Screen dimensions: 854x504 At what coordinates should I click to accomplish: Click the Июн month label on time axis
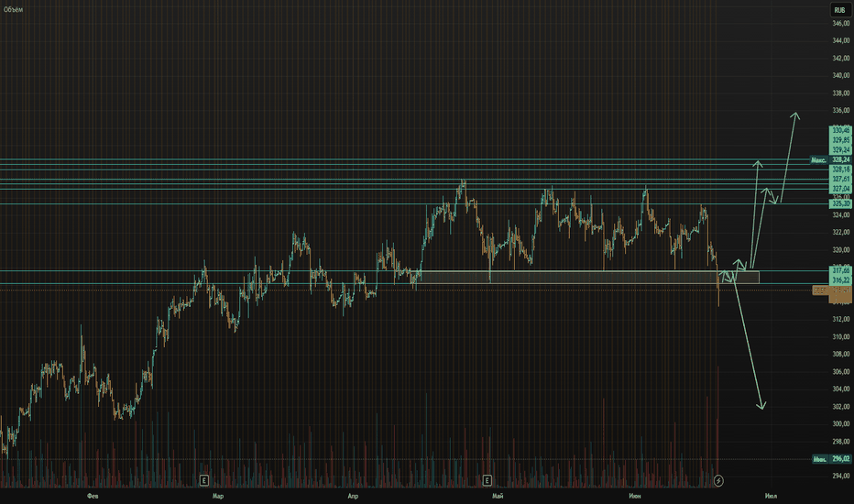634,496
